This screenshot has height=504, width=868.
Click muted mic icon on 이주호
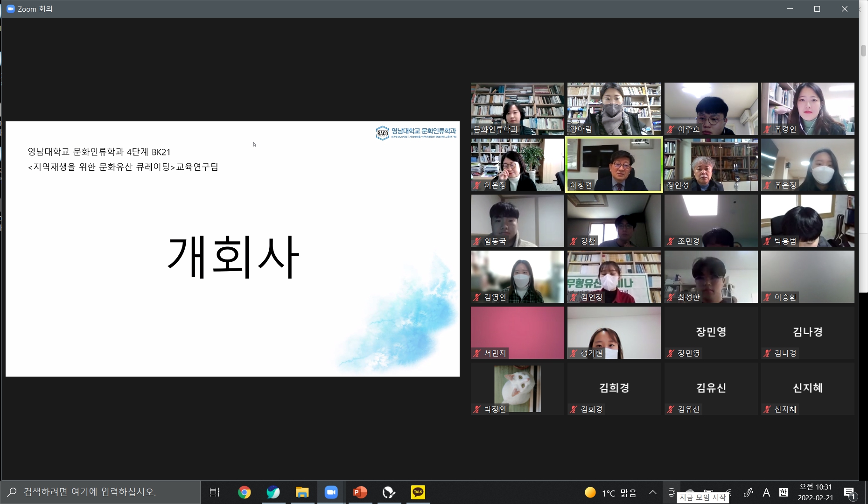671,129
